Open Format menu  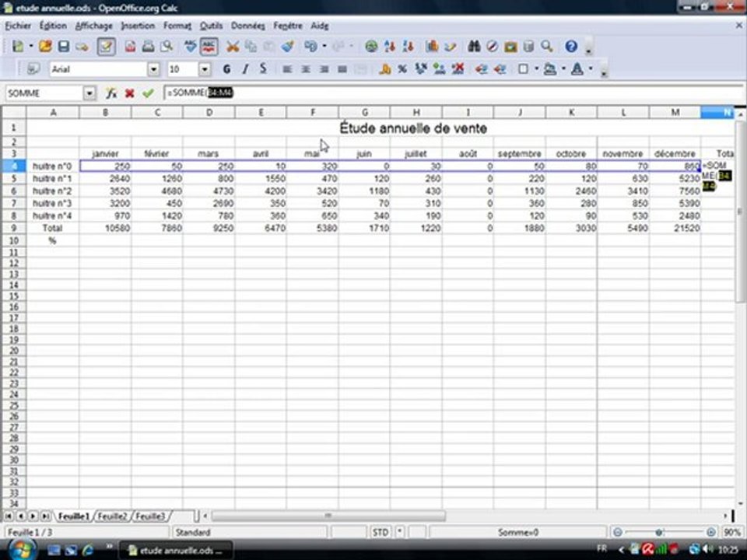[x=177, y=26]
